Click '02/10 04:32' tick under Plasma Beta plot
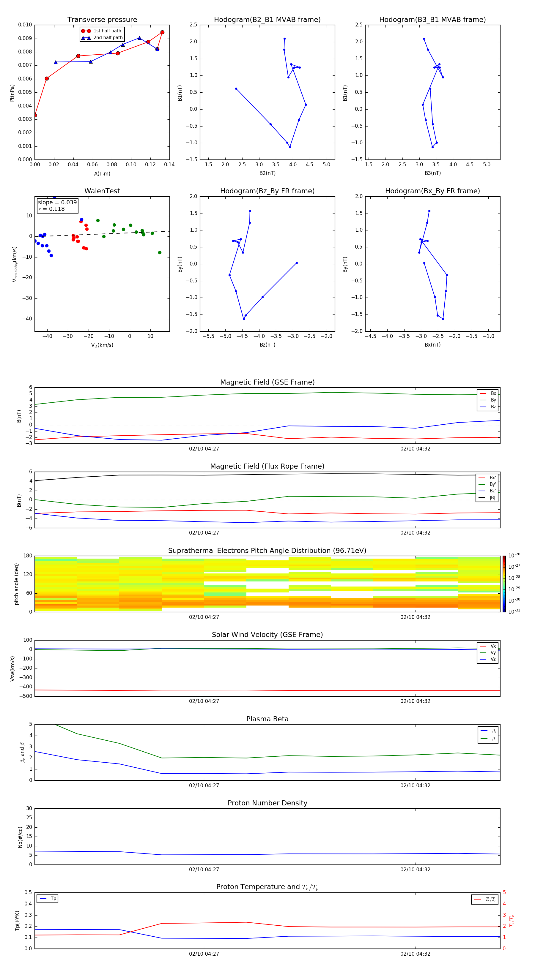535x980 pixels. (x=416, y=785)
